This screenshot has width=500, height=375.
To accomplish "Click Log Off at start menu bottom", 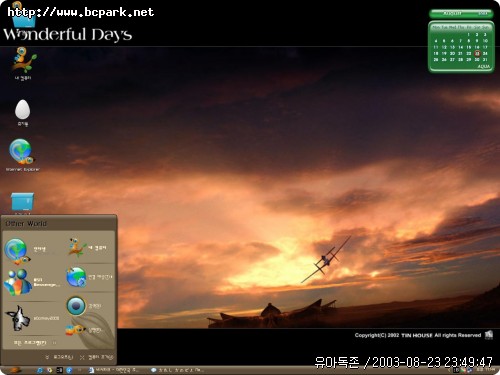I will 59,357.
